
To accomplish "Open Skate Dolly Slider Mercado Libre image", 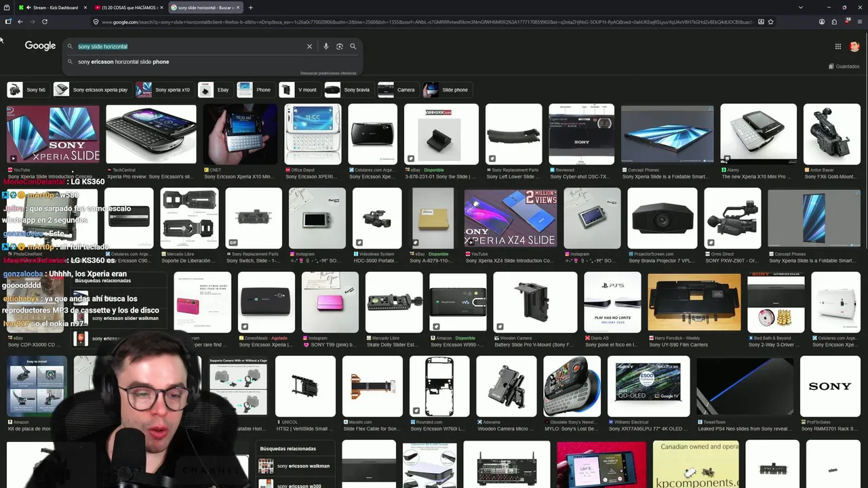I will click(x=394, y=302).
